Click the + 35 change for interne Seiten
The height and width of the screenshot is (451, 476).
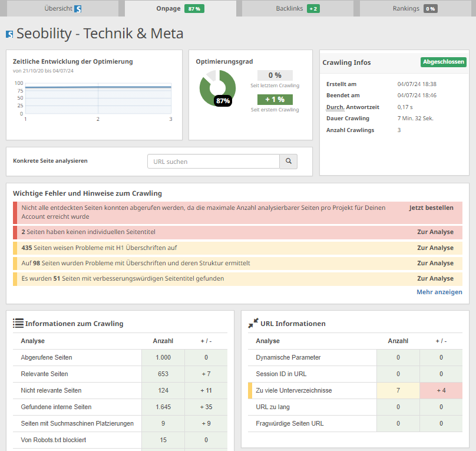pos(206,407)
